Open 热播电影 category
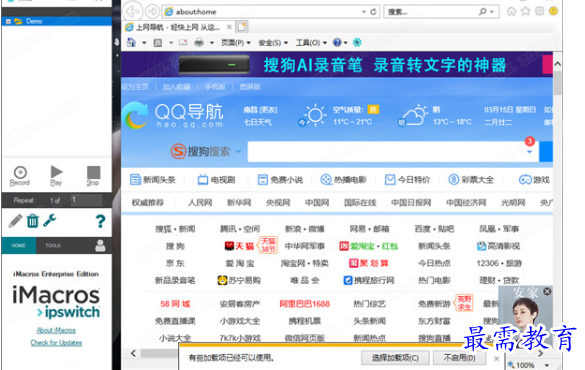 344,180
